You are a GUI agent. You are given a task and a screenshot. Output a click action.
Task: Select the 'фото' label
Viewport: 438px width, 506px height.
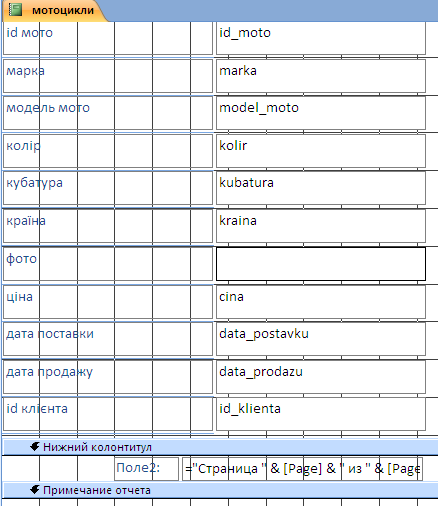point(108,264)
